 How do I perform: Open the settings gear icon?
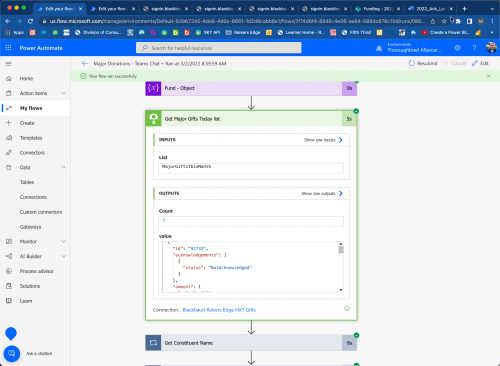(458, 48)
